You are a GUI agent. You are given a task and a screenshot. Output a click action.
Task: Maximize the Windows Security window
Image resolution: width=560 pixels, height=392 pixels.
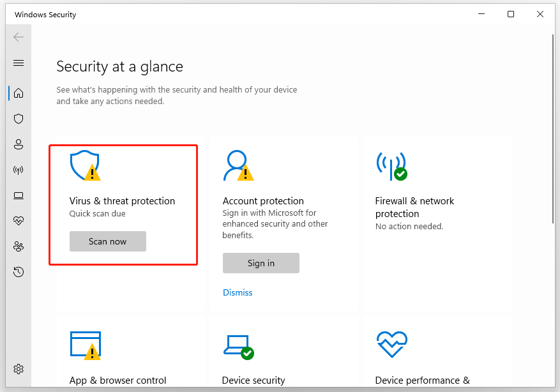click(511, 14)
